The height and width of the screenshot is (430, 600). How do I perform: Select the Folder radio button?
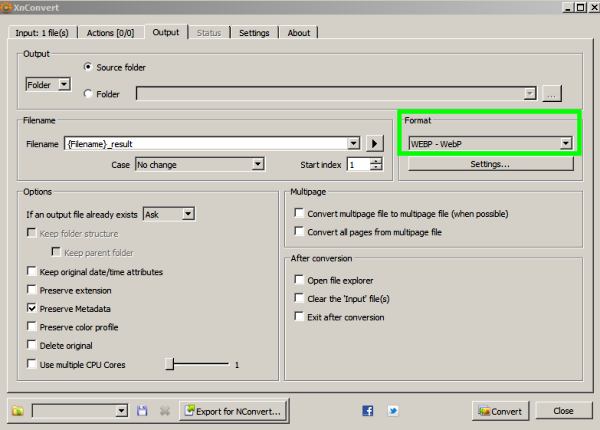click(x=88, y=94)
